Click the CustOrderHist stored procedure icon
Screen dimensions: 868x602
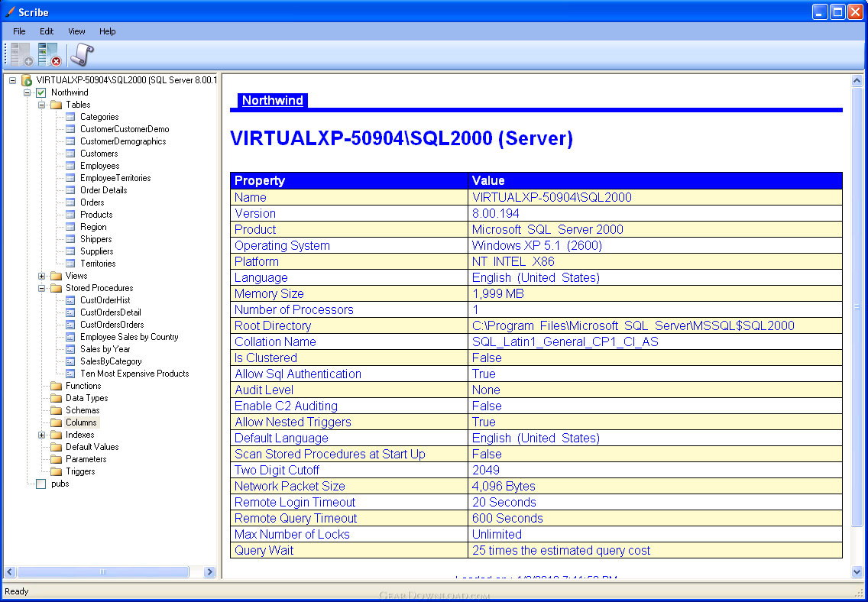70,300
